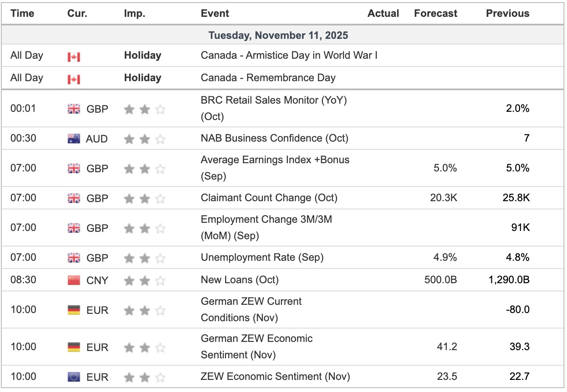Screen dimensions: 567x392
Task: Click the Tuesday, November 11, 2025 date row
Action: (278, 35)
